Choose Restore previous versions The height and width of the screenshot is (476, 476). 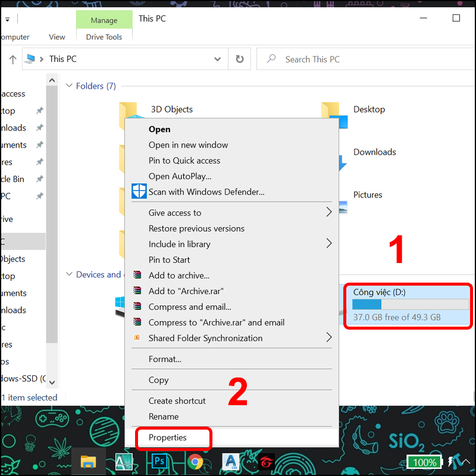click(x=196, y=228)
